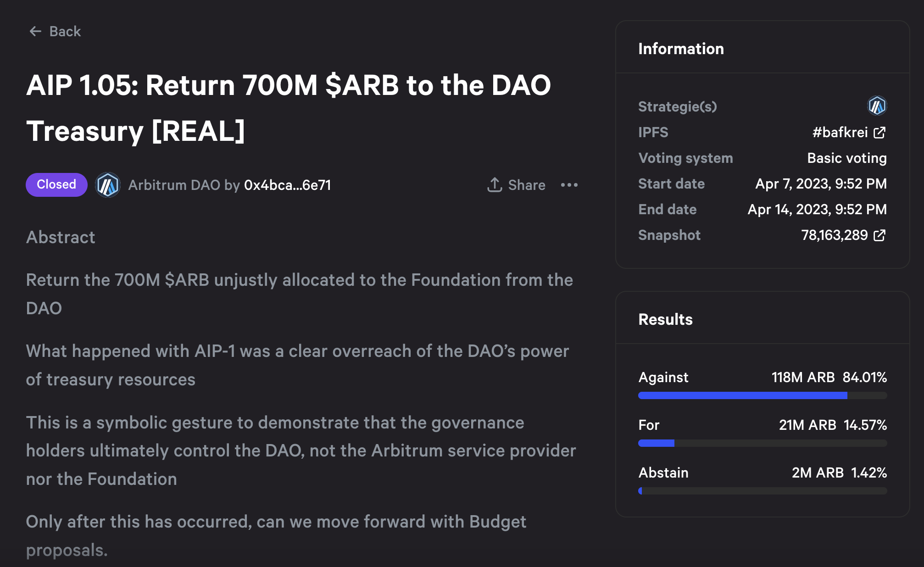924x567 pixels.
Task: Open the IPFS external link icon
Action: tap(879, 133)
